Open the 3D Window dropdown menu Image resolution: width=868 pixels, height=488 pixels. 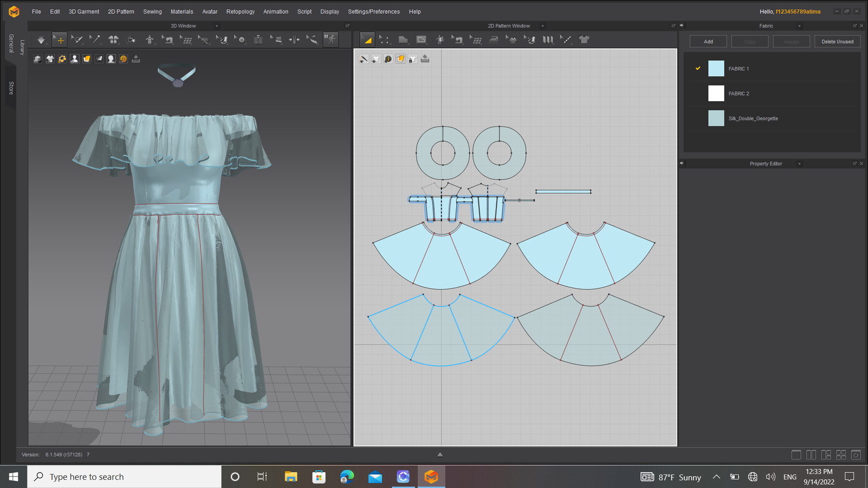[x=217, y=26]
